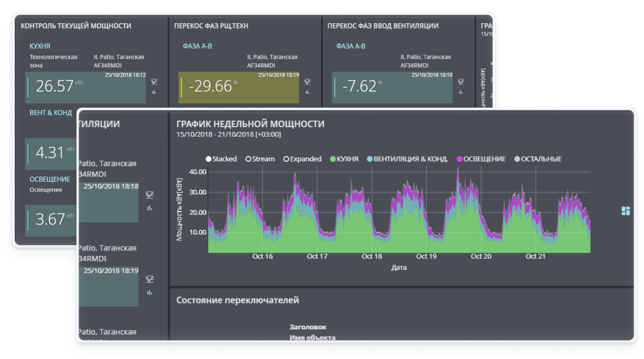Toggle the ВЕНТИЛЯЦИЯ & КОНД. legend series

[x=407, y=159]
